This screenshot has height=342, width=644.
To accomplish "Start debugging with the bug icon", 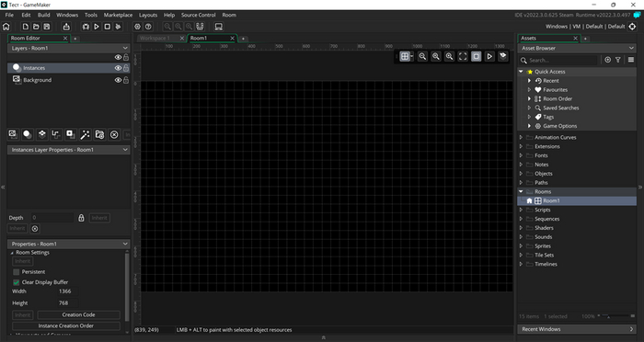I will tap(86, 27).
